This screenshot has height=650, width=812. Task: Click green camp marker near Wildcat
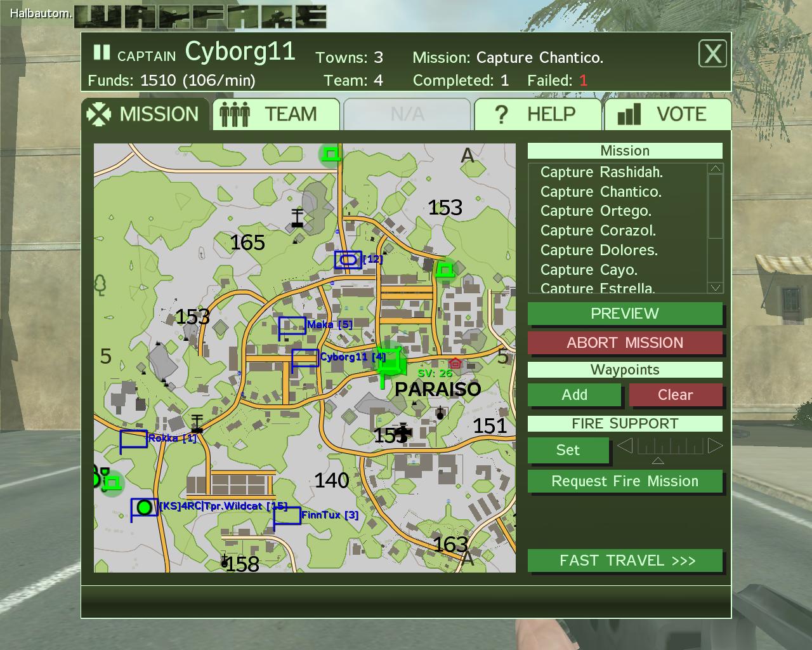pos(112,483)
